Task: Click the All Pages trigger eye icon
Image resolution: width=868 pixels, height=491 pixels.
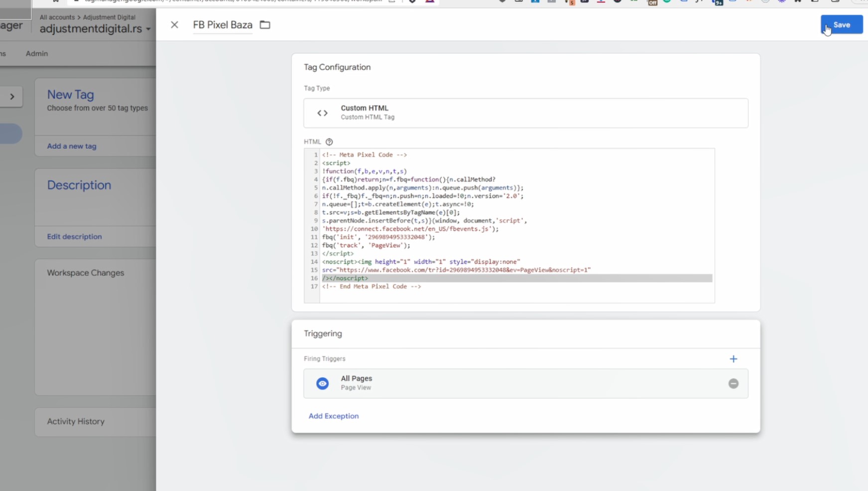Action: click(323, 383)
